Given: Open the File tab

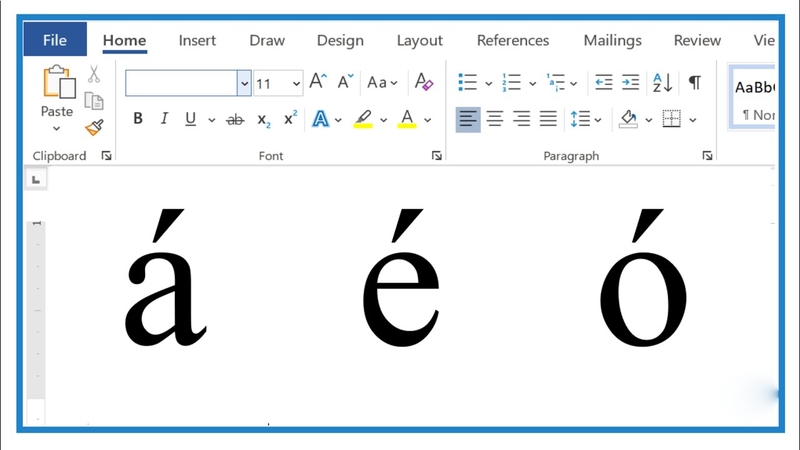Looking at the screenshot, I should [x=55, y=40].
